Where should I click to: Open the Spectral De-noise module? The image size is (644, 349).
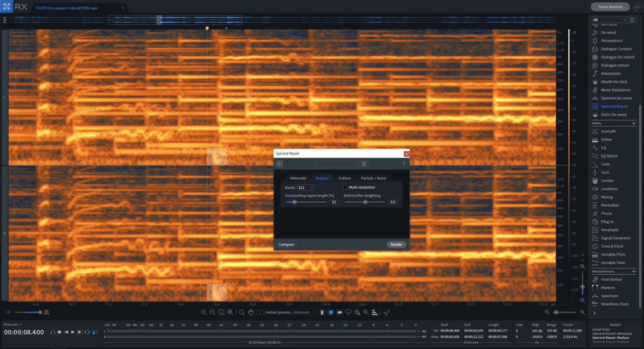(616, 98)
